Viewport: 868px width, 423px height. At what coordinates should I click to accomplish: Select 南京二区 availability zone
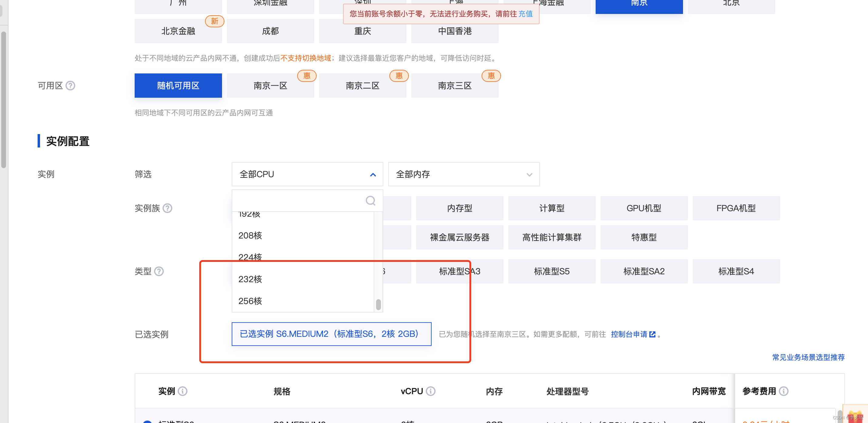[362, 86]
